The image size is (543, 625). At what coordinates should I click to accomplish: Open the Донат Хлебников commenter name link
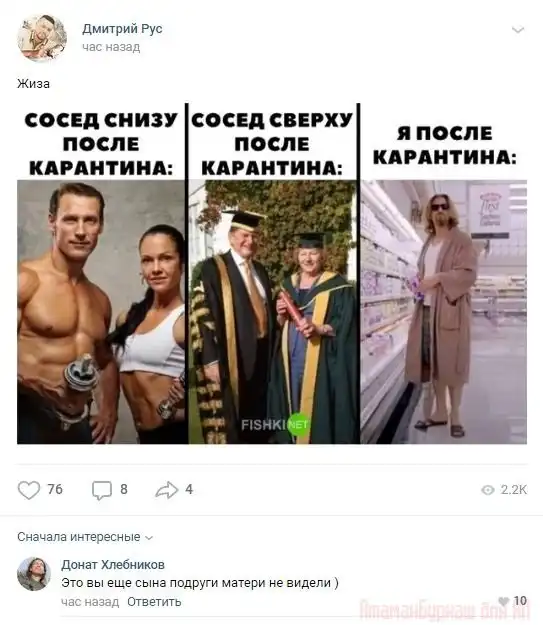coord(113,564)
